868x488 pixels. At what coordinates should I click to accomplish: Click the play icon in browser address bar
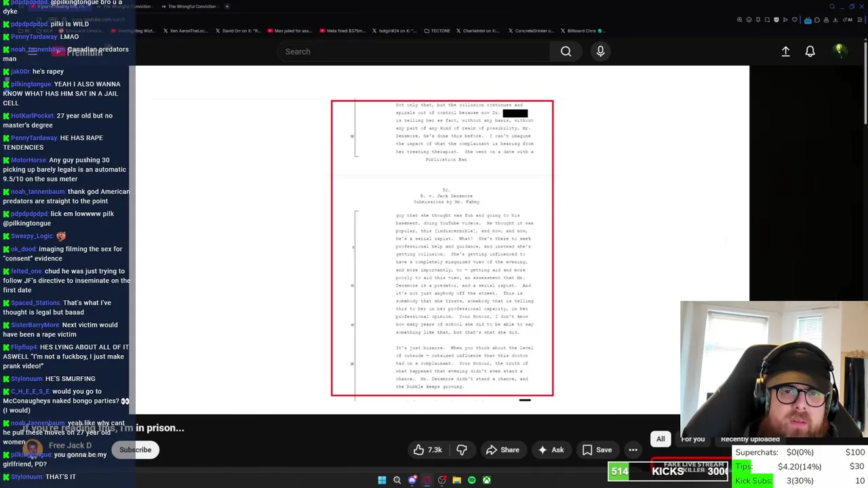(785, 20)
